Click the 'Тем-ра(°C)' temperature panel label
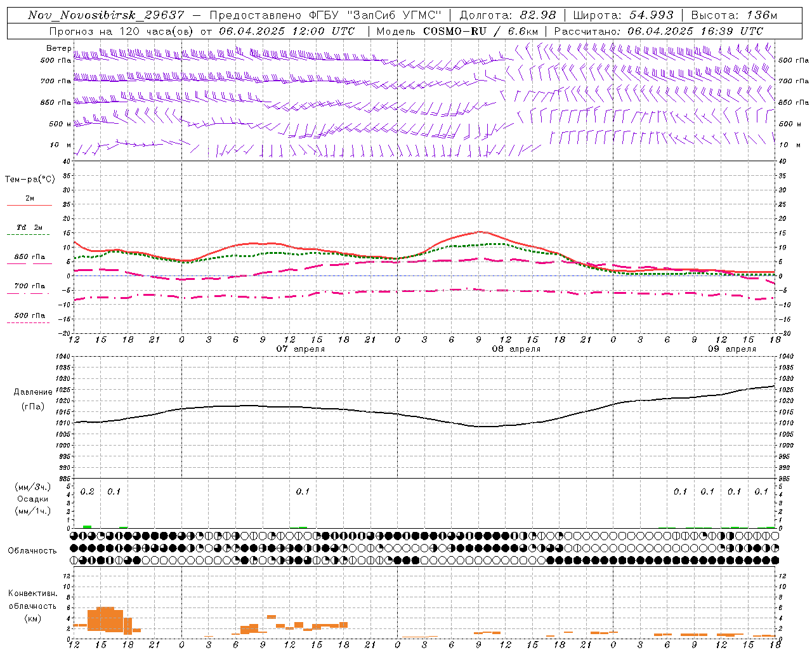This screenshot has width=812, height=650. pos(30,180)
